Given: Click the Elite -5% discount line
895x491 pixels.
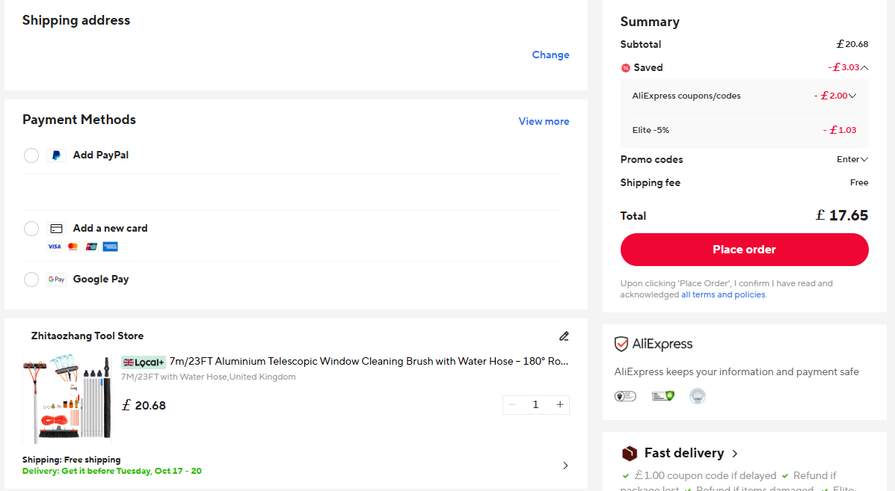Looking at the screenshot, I should pyautogui.click(x=744, y=130).
